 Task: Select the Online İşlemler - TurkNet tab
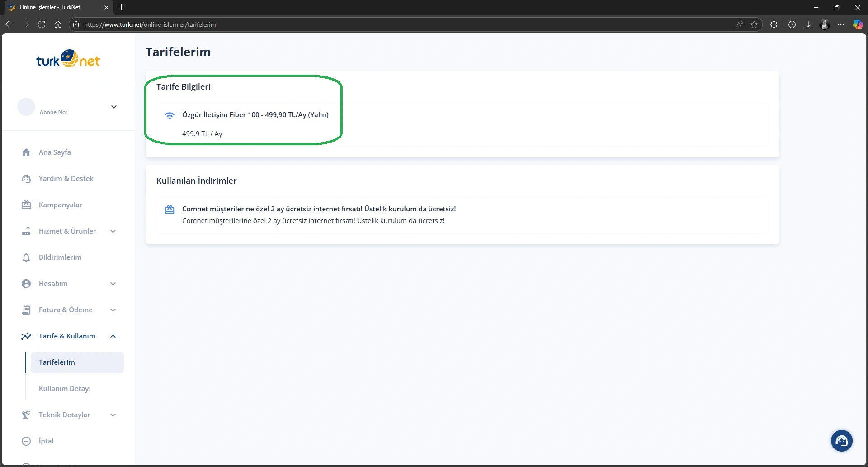pos(59,7)
